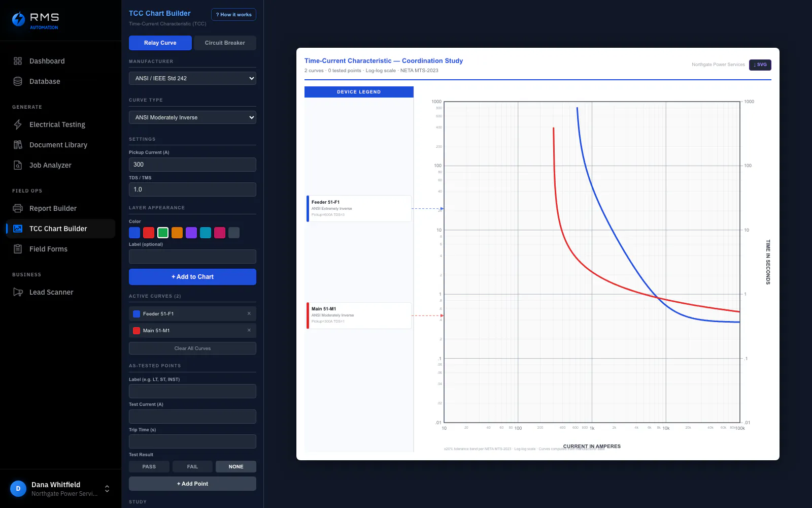Set test result to NONE
Screen dimensions: 812x508
click(x=236, y=466)
